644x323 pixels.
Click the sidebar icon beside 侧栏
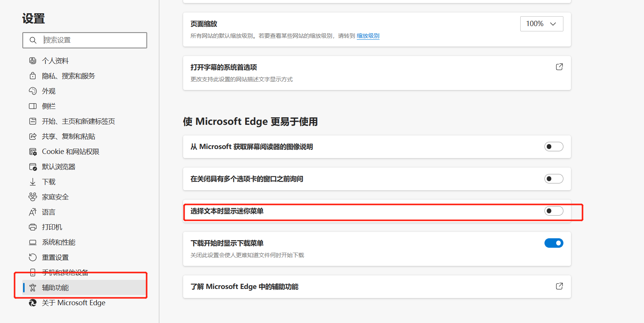point(33,106)
